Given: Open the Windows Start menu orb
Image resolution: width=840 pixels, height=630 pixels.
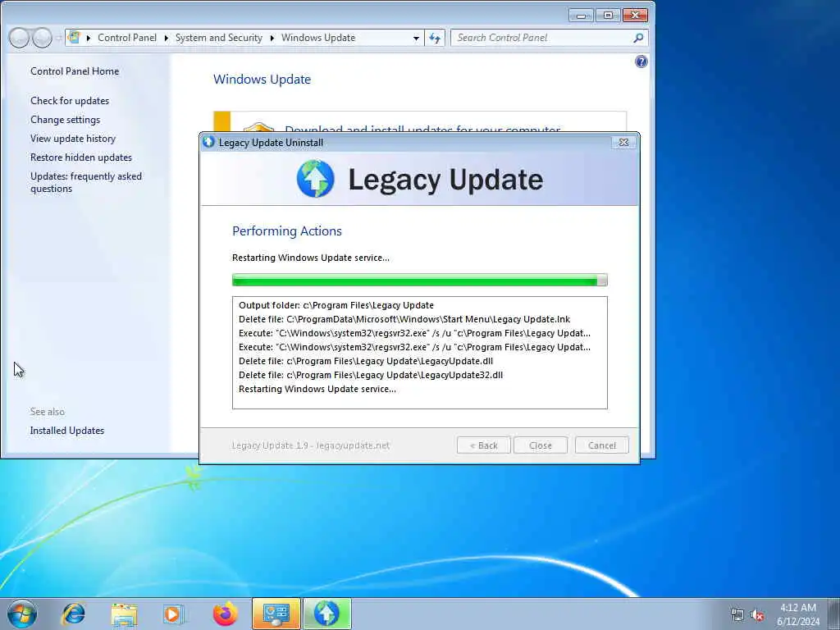Looking at the screenshot, I should click(22, 614).
